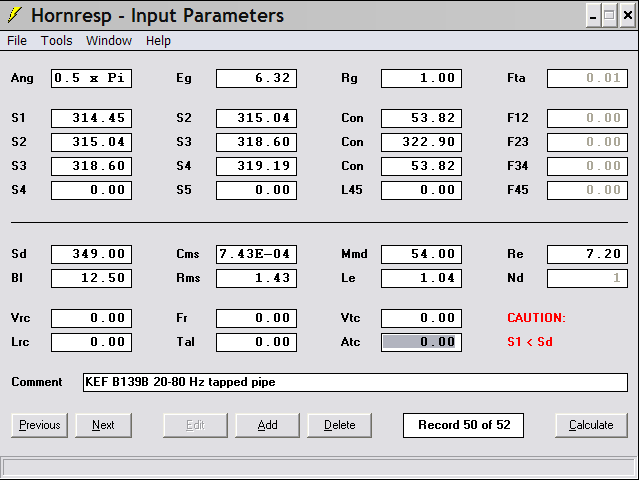Select the Vrc field

[x=91, y=318]
